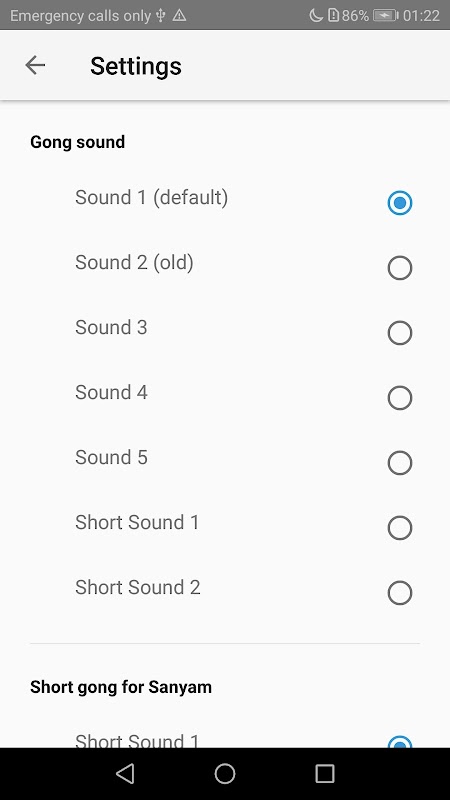
Task: Tap the warning triangle status icon
Action: point(179,15)
